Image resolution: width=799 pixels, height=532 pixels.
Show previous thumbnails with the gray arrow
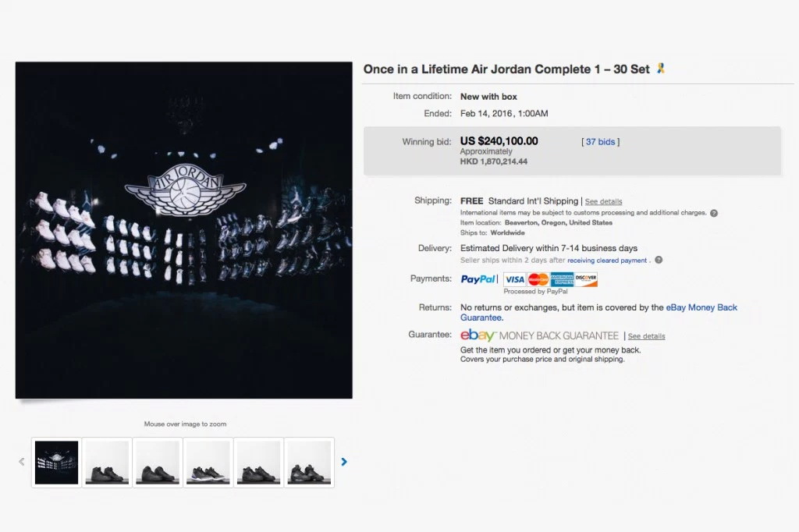click(21, 462)
